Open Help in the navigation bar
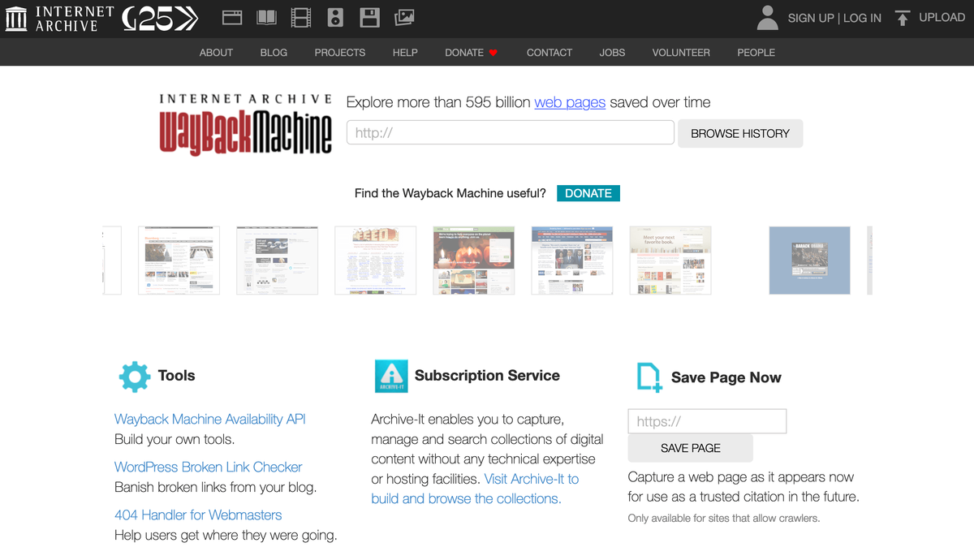The height and width of the screenshot is (560, 974). pyautogui.click(x=405, y=53)
